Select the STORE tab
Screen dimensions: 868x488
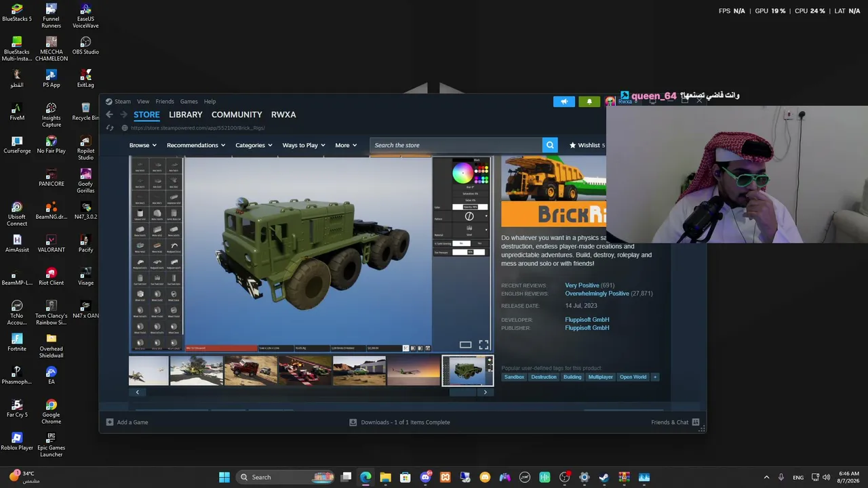coord(146,115)
